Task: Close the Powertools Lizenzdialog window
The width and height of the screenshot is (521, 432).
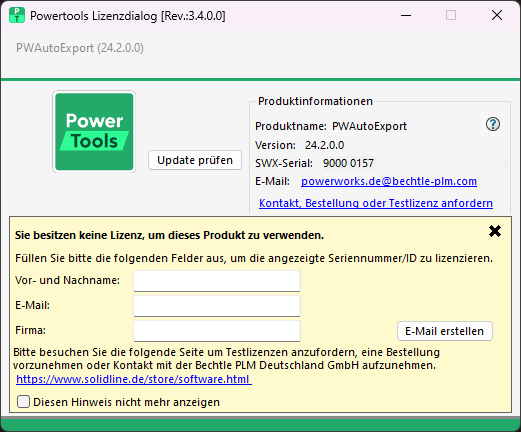Action: 497,15
